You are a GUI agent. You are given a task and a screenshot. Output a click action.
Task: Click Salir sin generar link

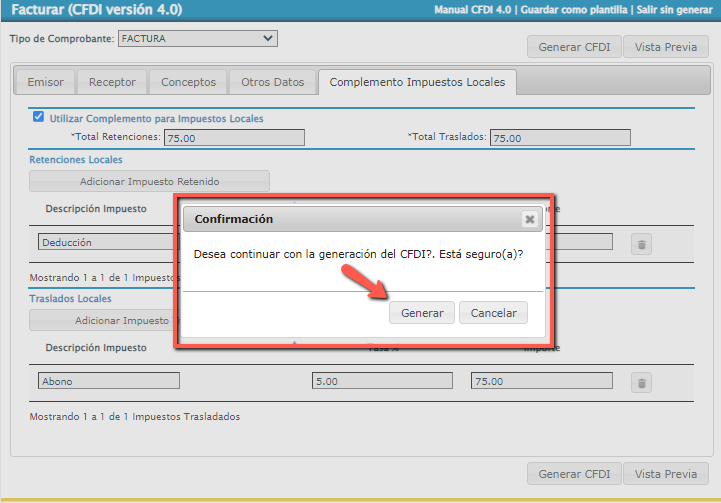click(x=674, y=10)
